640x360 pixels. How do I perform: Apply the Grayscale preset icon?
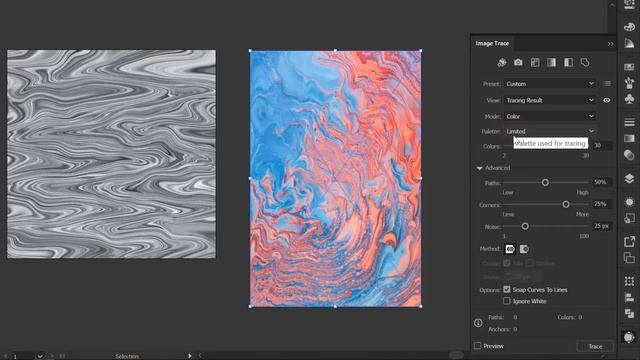tap(551, 62)
